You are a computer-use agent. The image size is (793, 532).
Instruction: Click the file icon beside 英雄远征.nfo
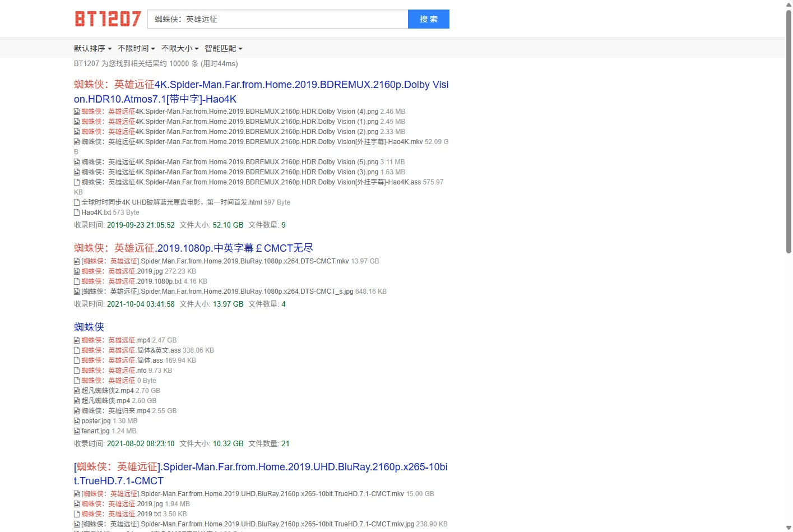point(77,371)
